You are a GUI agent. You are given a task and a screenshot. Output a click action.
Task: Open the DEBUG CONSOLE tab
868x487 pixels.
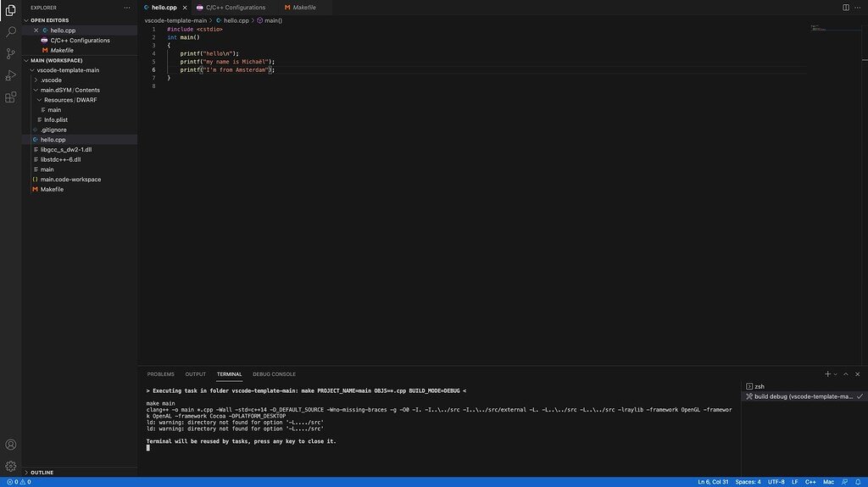(274, 374)
